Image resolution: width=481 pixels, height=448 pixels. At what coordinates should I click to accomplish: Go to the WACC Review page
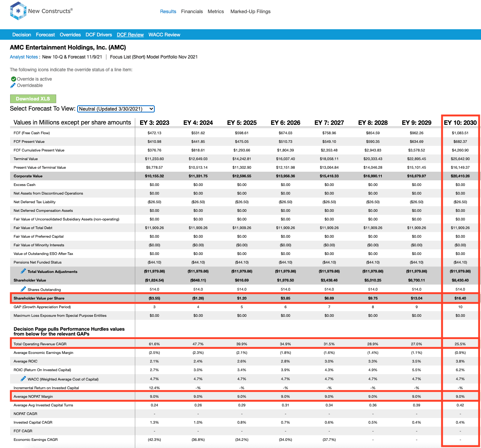(164, 34)
